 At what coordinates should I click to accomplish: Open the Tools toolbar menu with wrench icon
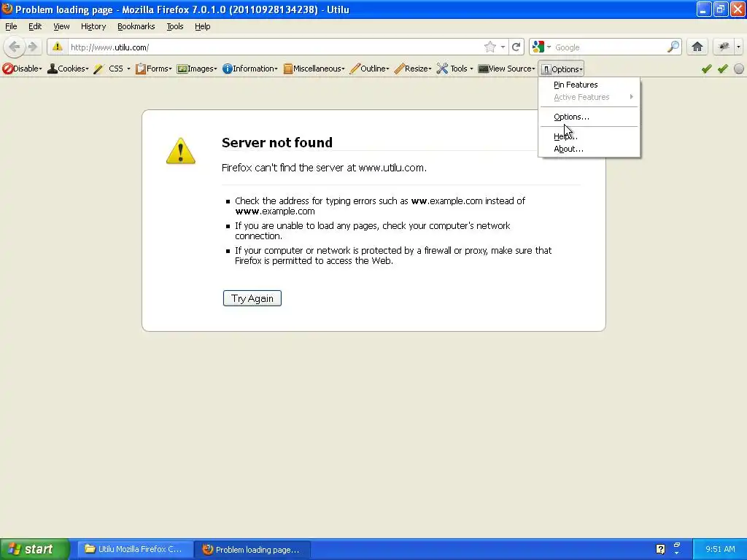455,69
